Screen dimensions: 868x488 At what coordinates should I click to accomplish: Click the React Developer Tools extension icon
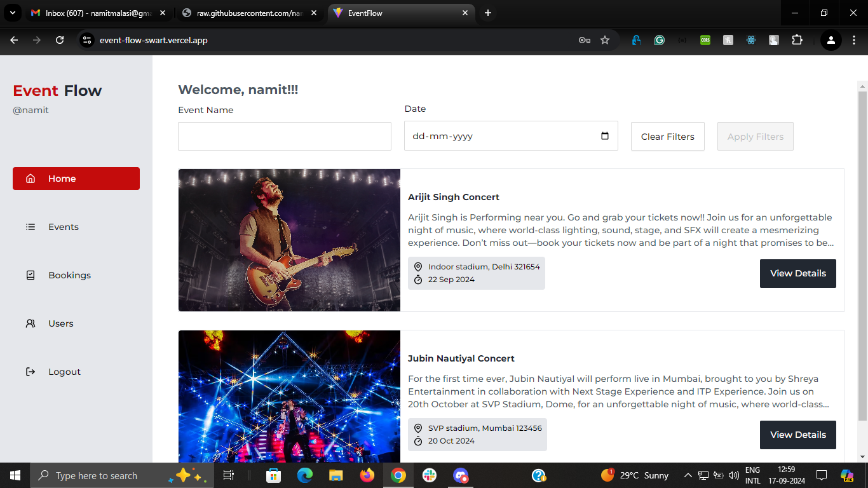(x=751, y=40)
